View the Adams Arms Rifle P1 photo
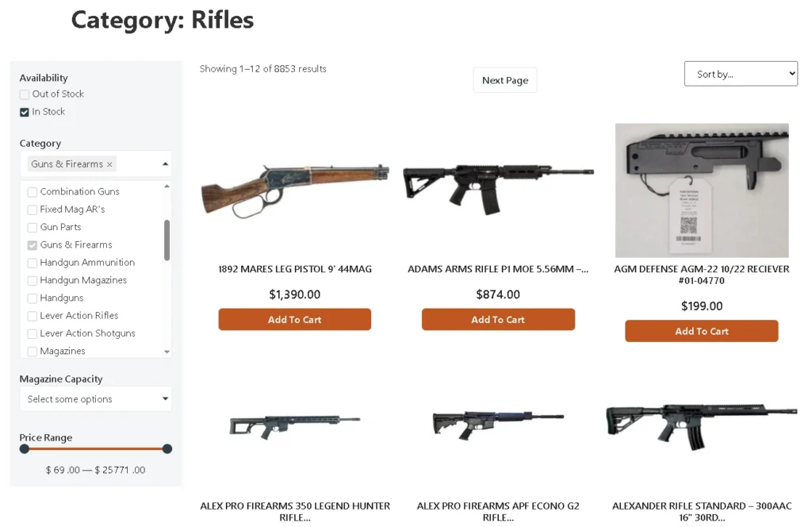The width and height of the screenshot is (812, 527). click(x=498, y=190)
